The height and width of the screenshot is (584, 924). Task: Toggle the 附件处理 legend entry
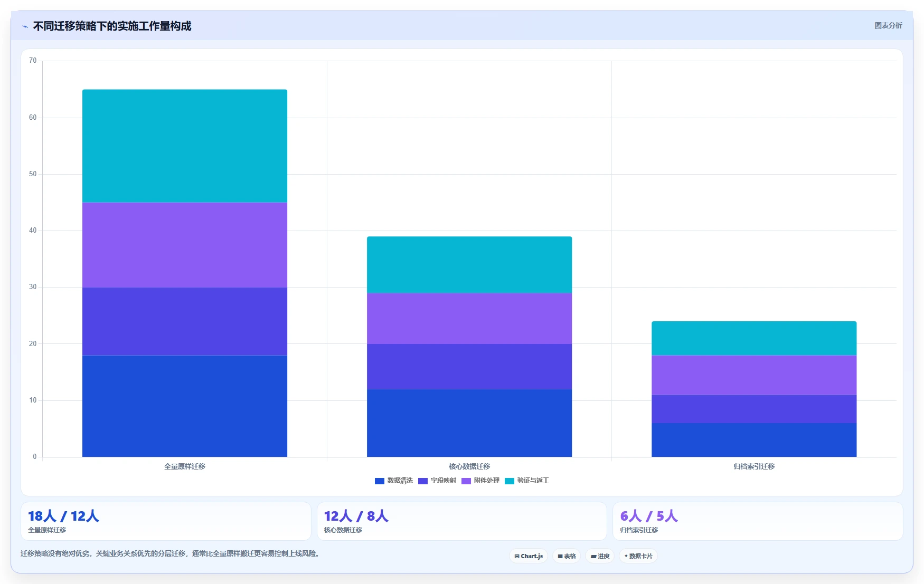click(x=480, y=481)
